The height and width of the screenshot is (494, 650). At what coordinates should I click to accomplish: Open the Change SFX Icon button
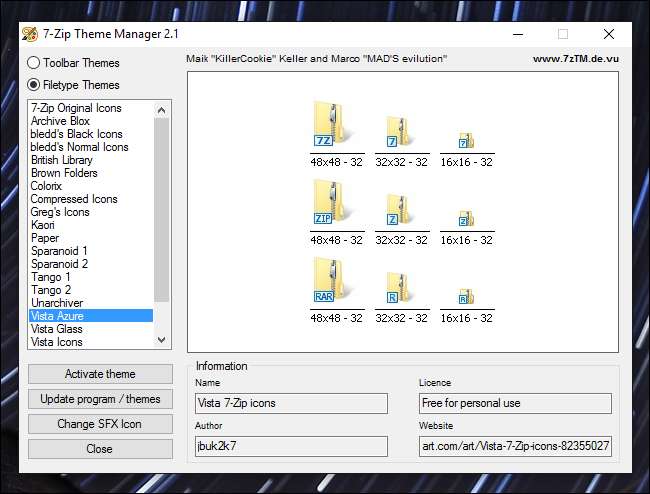(x=100, y=424)
